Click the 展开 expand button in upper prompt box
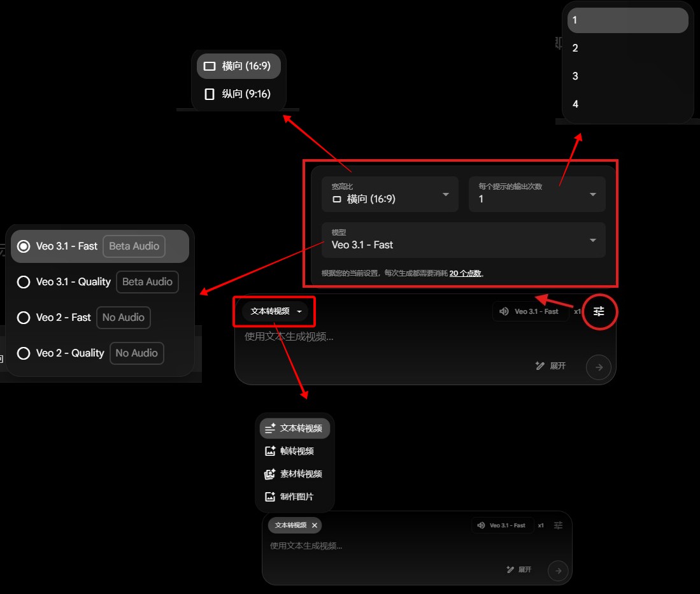Image resolution: width=700 pixels, height=594 pixels. click(550, 366)
